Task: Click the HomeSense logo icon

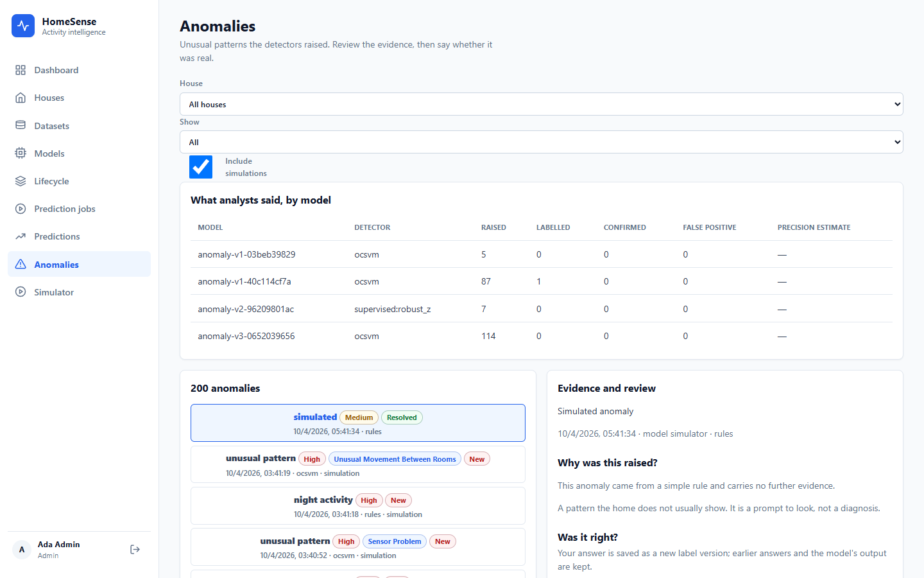Action: (x=23, y=26)
